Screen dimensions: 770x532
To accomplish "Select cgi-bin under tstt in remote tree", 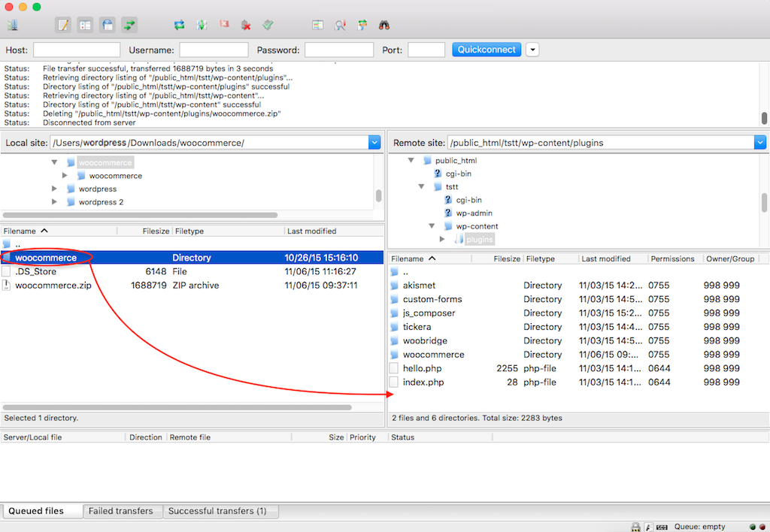I will [x=469, y=200].
